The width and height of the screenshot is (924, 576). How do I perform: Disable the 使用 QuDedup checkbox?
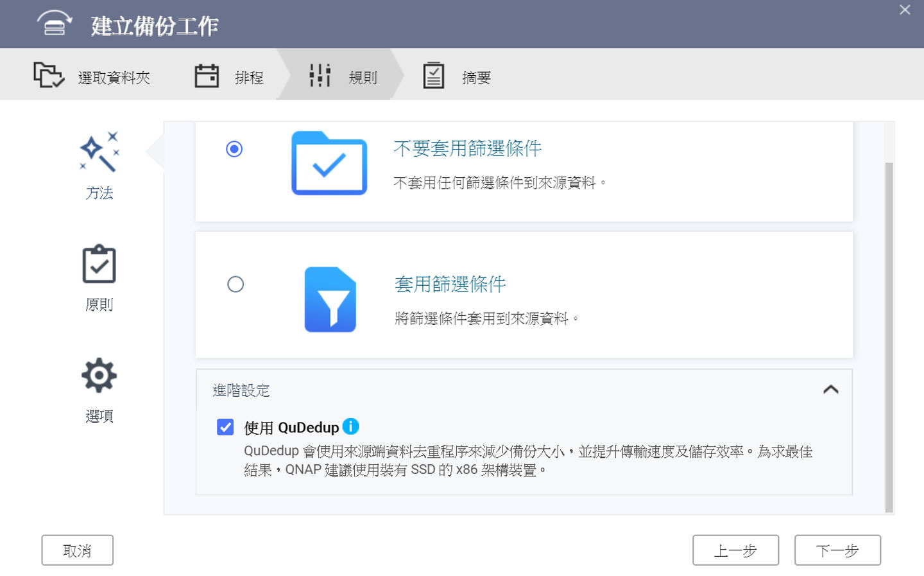(225, 427)
